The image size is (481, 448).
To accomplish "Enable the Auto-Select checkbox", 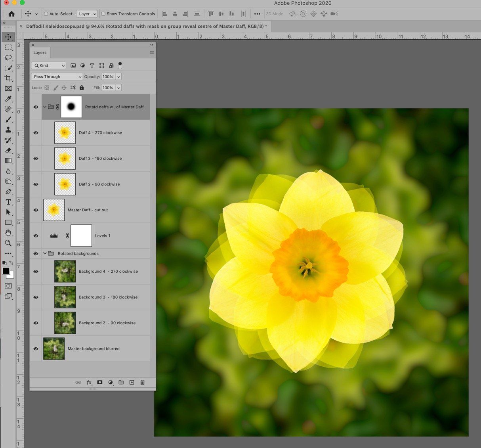I will tap(46, 14).
